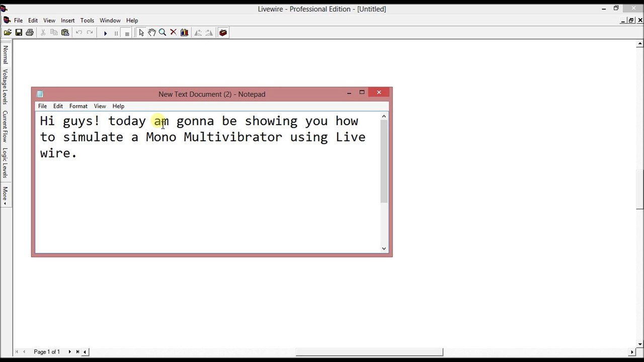Viewport: 644px width, 362px height.
Task: Open Livewire's Help menu
Action: click(x=132, y=21)
